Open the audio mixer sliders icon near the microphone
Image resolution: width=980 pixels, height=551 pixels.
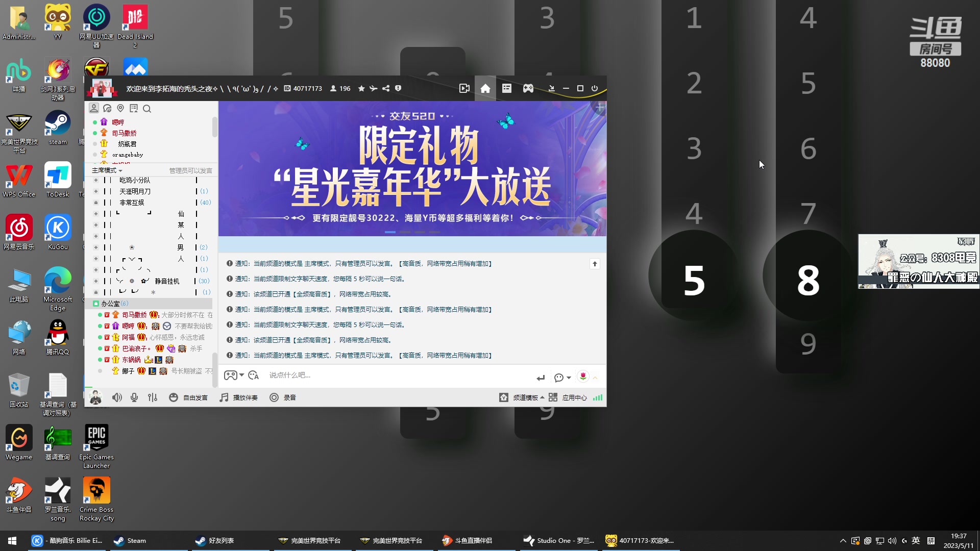(153, 397)
